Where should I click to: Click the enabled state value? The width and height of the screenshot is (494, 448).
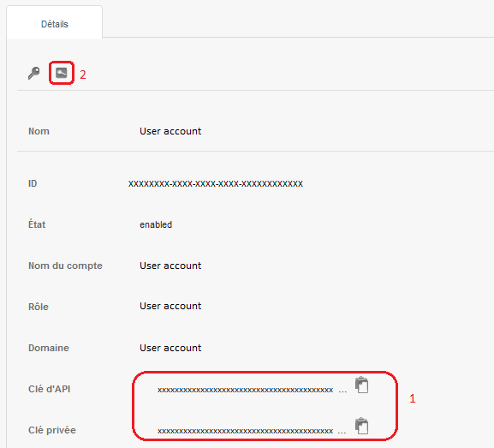(156, 224)
